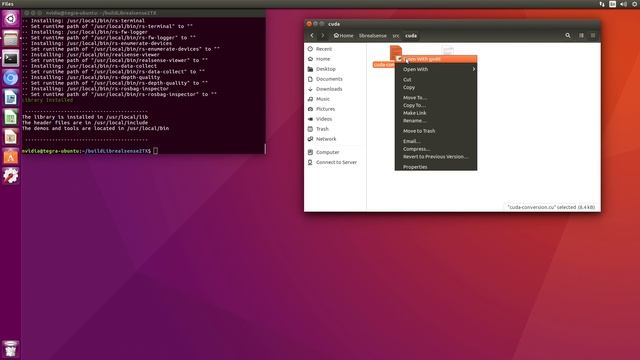
Task: Open Pictures in the Files sidebar
Action: pos(325,109)
